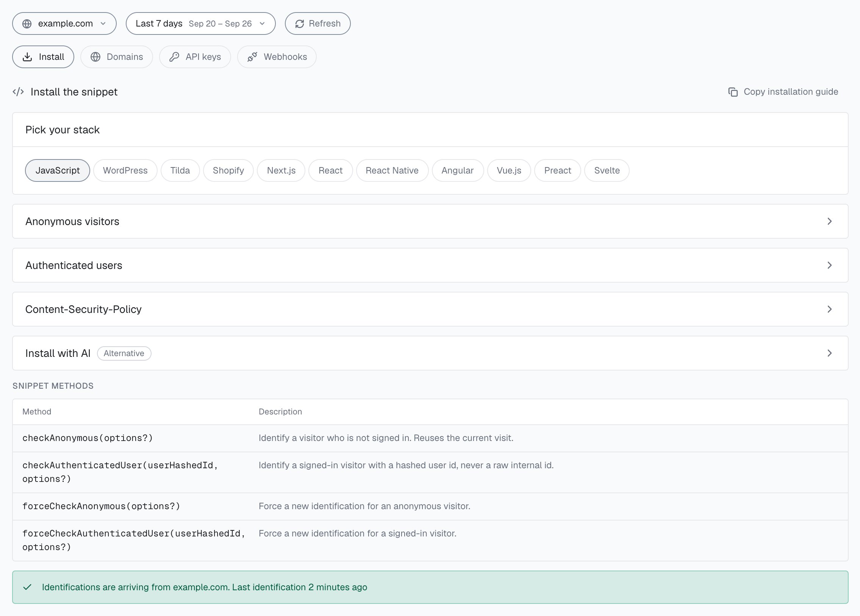Select the React Native stack
Image resolution: width=860 pixels, height=616 pixels.
click(x=392, y=170)
